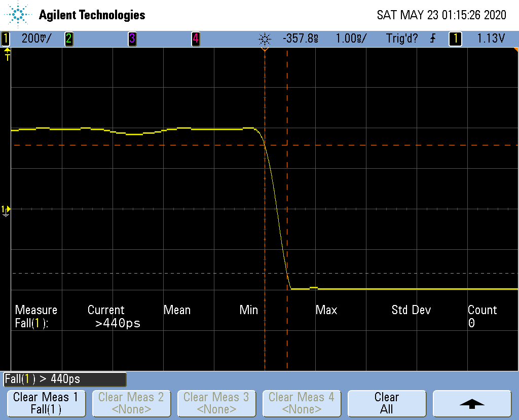Screen dimensions: 519x420
Task: Select the green channel 2 indicator
Action: click(x=68, y=39)
